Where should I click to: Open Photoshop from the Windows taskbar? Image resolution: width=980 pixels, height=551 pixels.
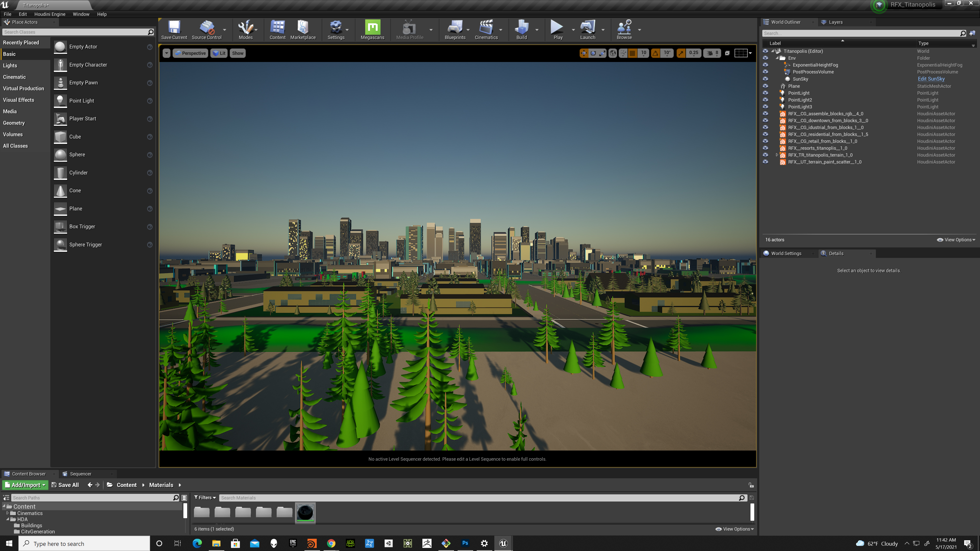pos(465,543)
